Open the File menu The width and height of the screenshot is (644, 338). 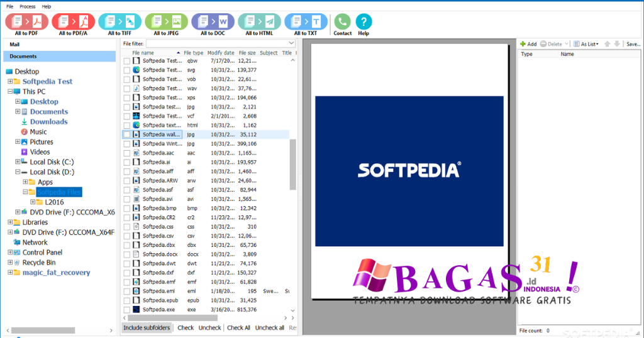point(10,6)
